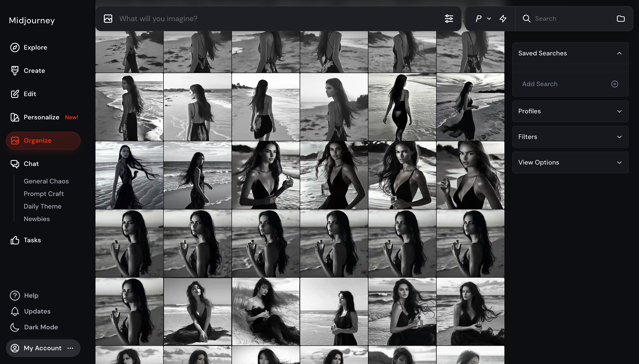Open prompt settings sliders icon

tap(449, 19)
